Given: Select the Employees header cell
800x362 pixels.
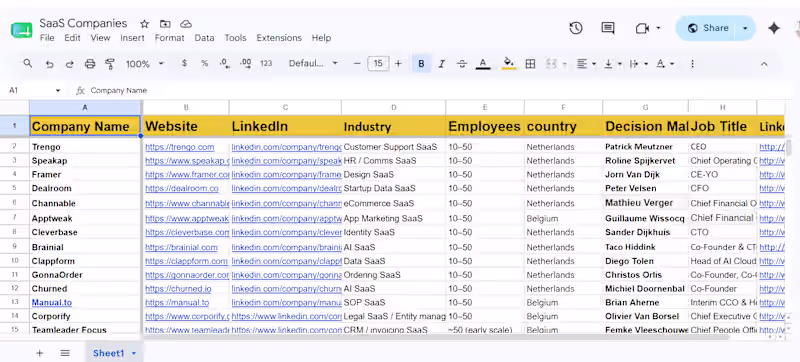Looking at the screenshot, I should point(485,126).
